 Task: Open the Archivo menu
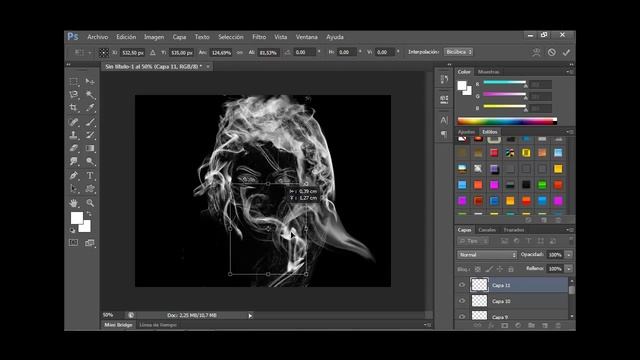point(98,37)
